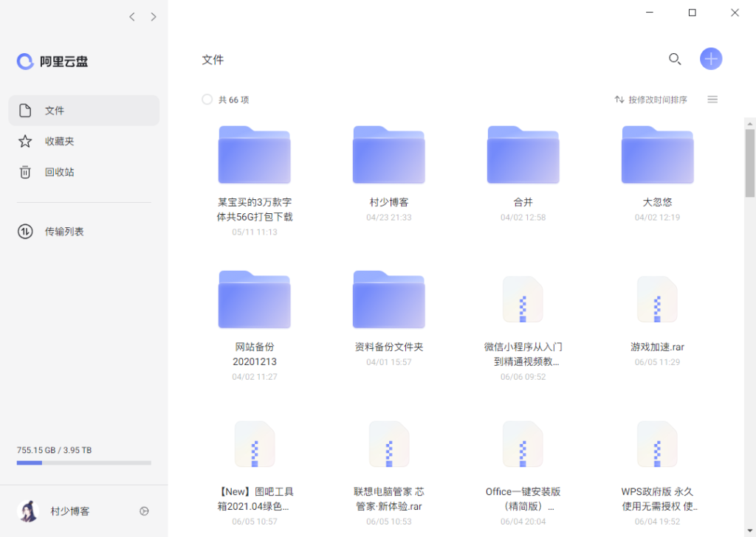Click the storage usage progress bar
The width and height of the screenshot is (756, 537).
tap(84, 462)
